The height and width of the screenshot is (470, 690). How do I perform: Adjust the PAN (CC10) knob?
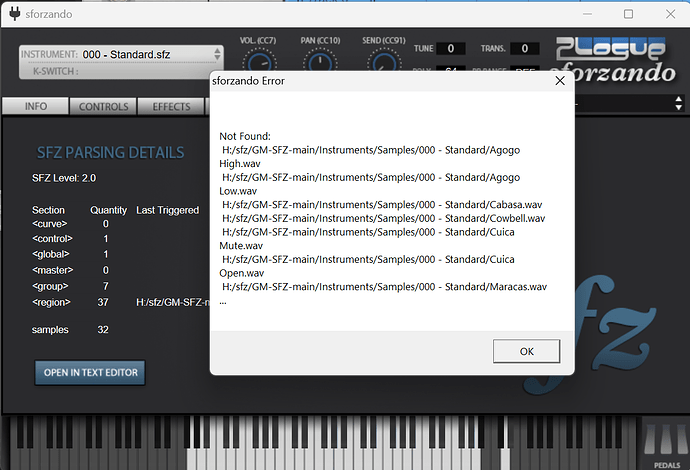point(320,62)
